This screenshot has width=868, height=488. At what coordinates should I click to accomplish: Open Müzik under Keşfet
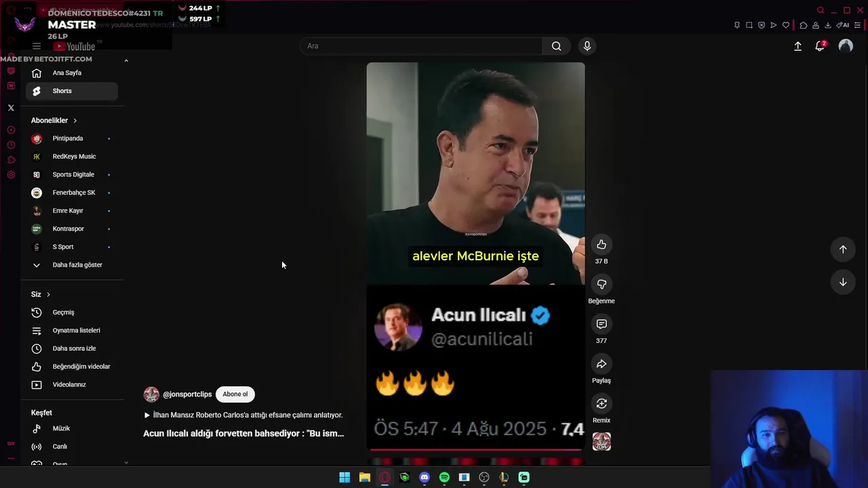click(72, 428)
